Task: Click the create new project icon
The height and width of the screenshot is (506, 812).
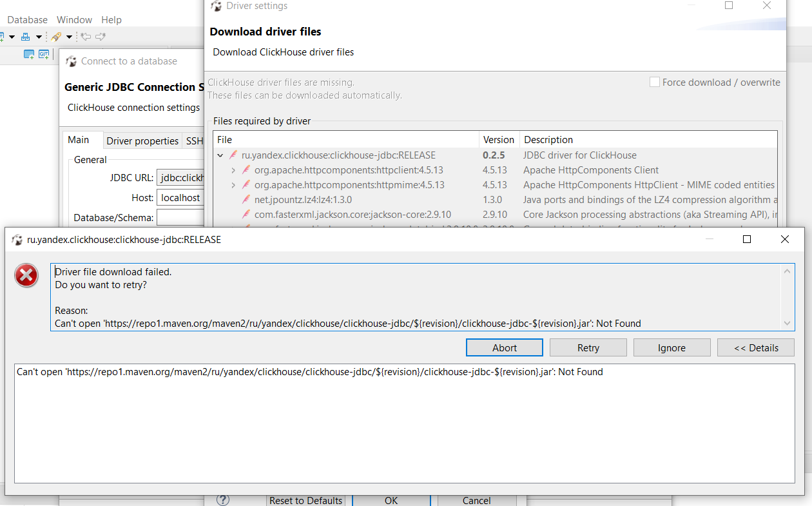Action: tap(28, 54)
